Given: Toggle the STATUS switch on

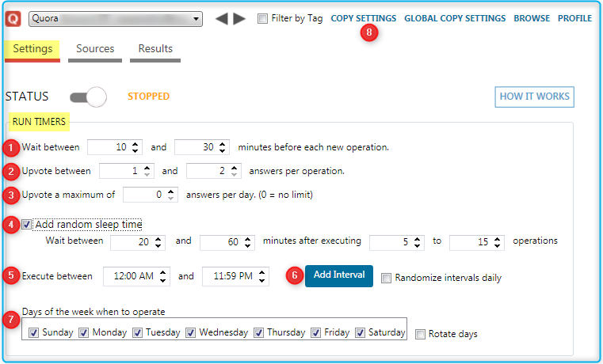Looking at the screenshot, I should 88,97.
